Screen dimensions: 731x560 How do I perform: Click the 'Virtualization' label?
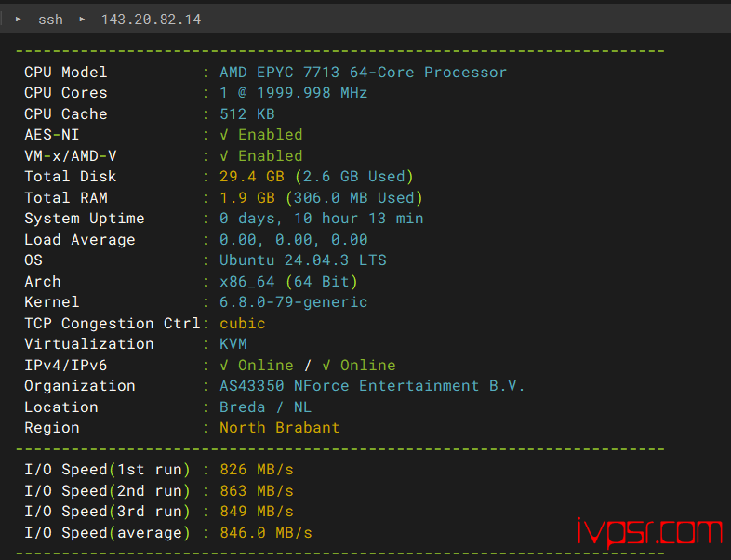point(89,344)
